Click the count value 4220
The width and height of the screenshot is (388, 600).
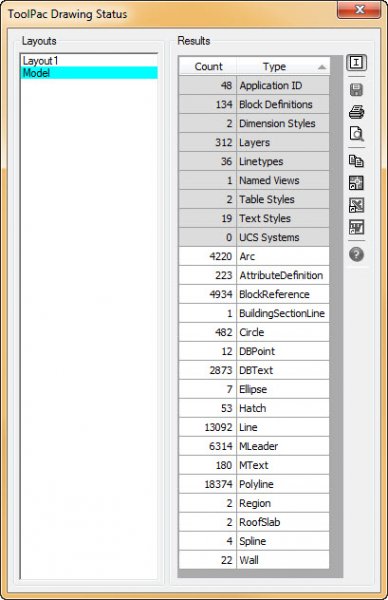pyautogui.click(x=221, y=256)
